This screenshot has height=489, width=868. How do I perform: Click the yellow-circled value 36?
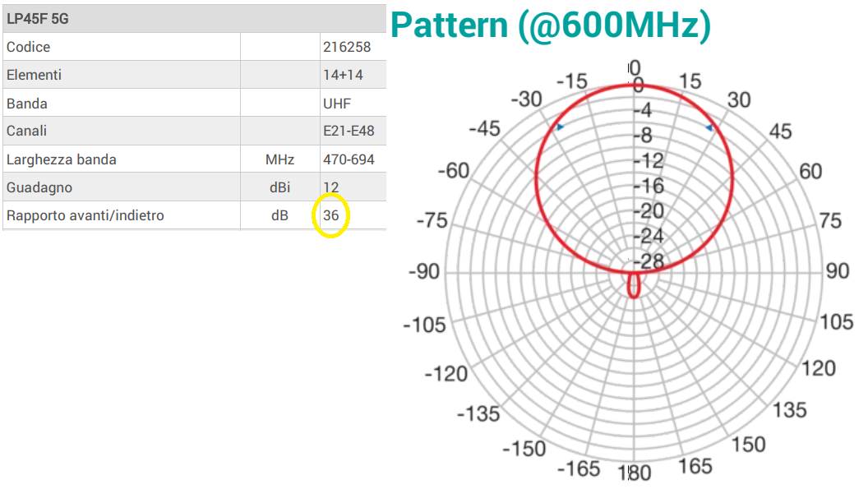331,216
